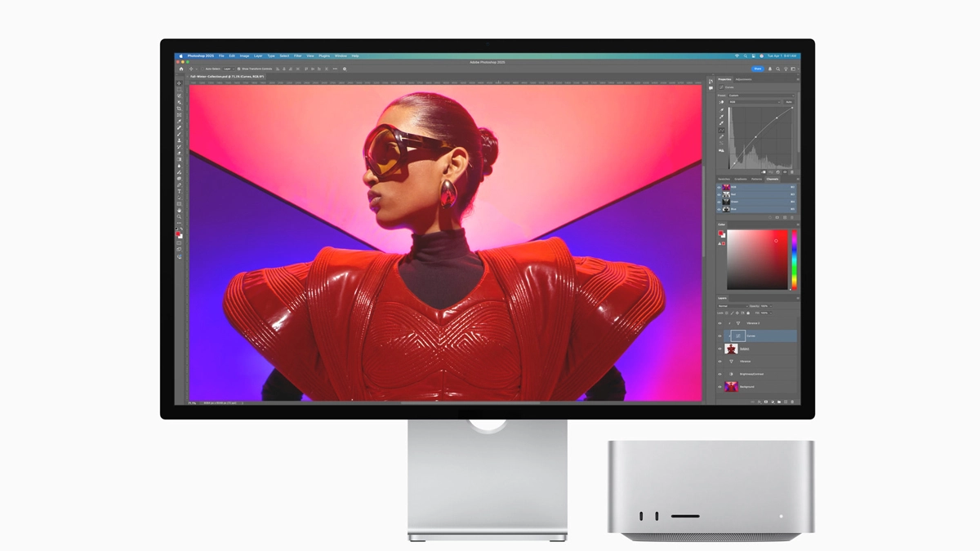The height and width of the screenshot is (551, 980).
Task: Open the Layers panel menu
Action: tap(798, 298)
